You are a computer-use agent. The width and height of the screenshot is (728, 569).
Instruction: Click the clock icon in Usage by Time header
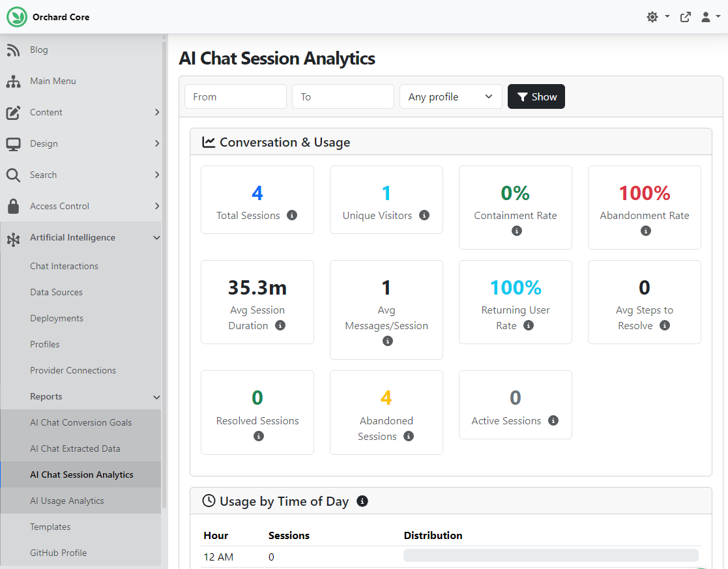tap(209, 501)
